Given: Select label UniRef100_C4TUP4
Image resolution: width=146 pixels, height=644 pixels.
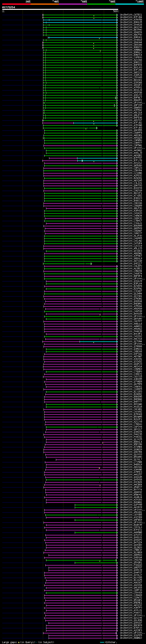Looking at the screenshot, I should point(131,243).
